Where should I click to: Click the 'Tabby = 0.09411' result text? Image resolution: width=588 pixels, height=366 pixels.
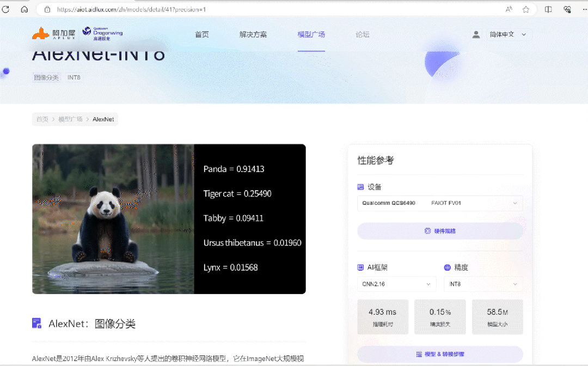pos(233,218)
